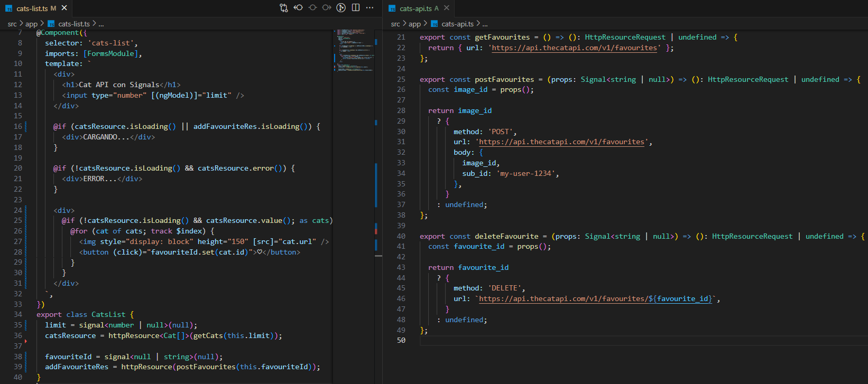
Task: Click the favourites URL in getFavourites
Action: [574, 48]
